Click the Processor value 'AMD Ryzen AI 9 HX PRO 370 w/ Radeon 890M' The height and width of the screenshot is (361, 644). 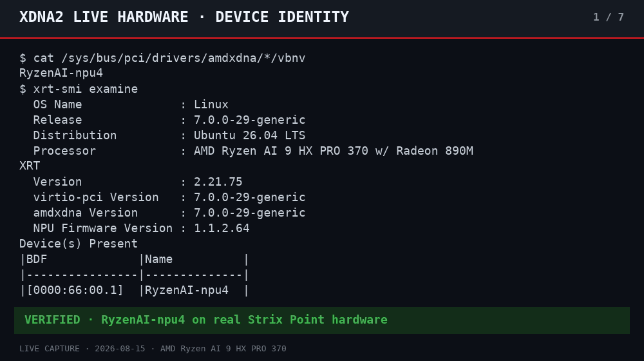pyautogui.click(x=334, y=151)
